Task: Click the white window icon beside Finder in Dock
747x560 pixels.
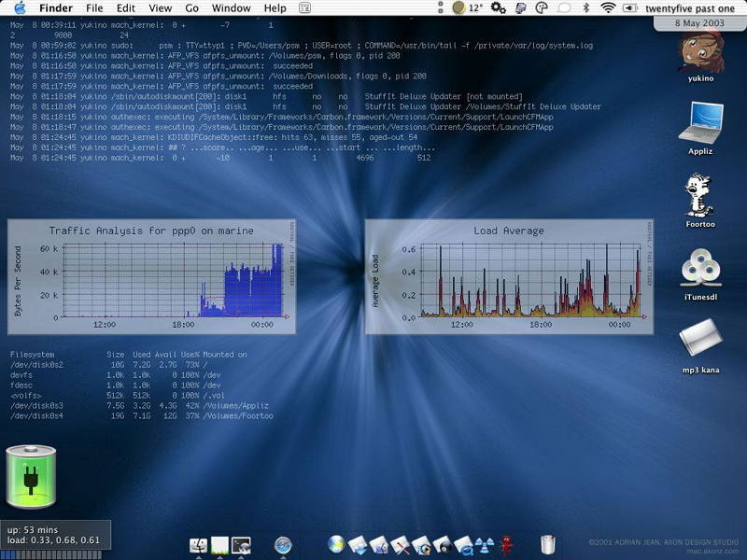Action: 219,546
